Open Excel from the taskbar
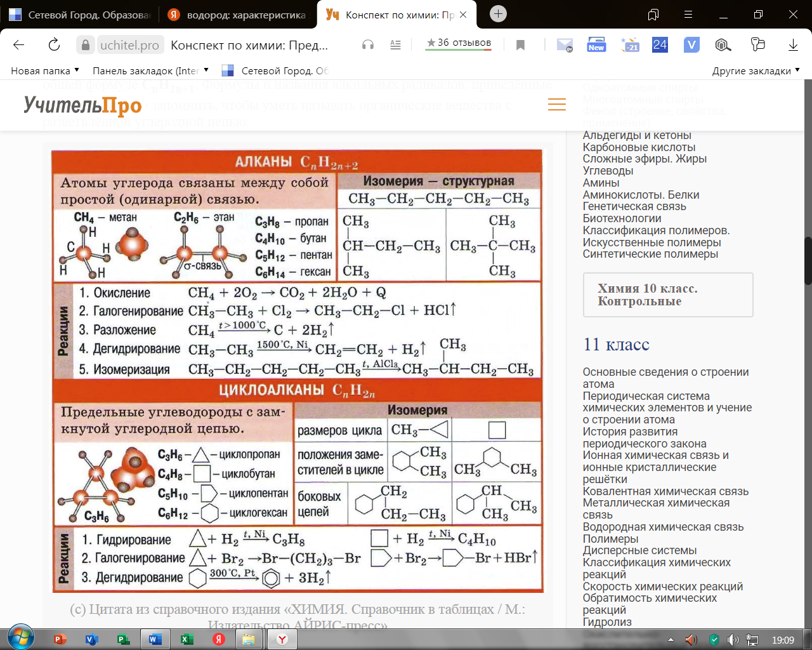 (187, 639)
